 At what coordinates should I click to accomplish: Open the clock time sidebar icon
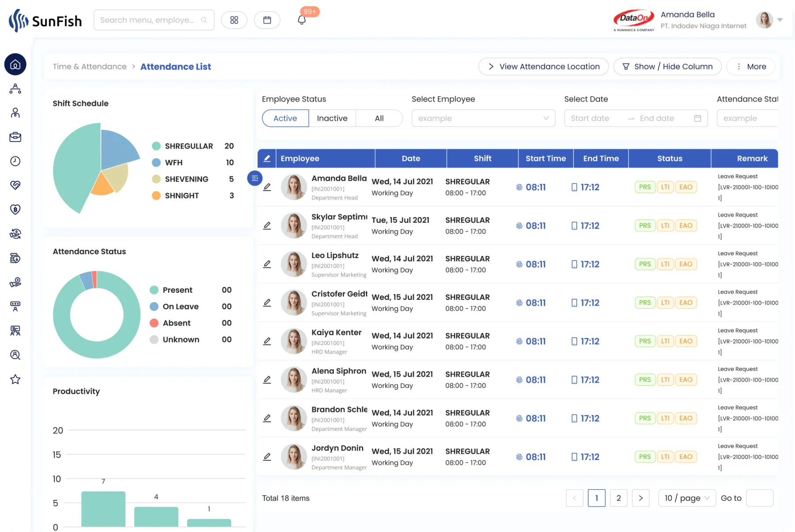[x=15, y=161]
